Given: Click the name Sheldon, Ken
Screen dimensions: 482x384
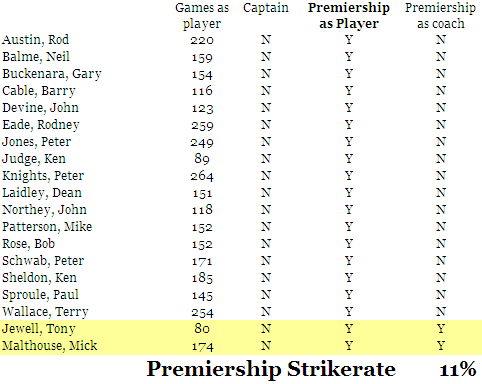Looking at the screenshot, I should click(39, 278).
